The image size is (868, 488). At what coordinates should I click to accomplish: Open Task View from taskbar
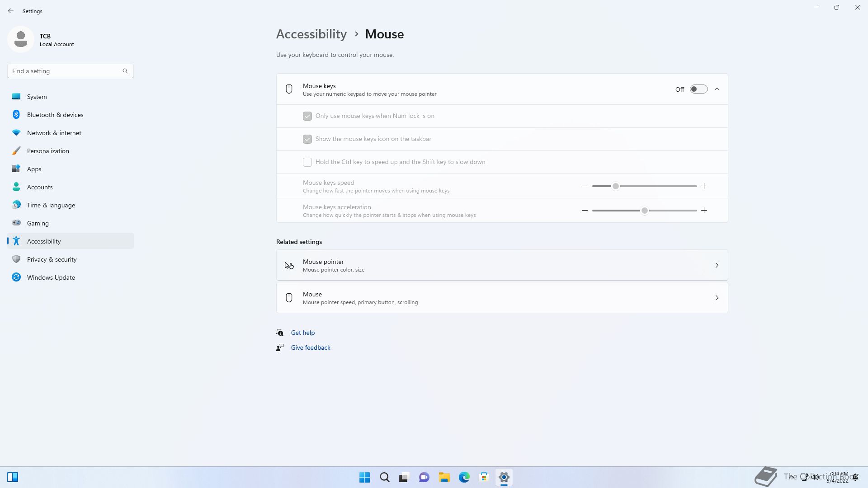(404, 477)
